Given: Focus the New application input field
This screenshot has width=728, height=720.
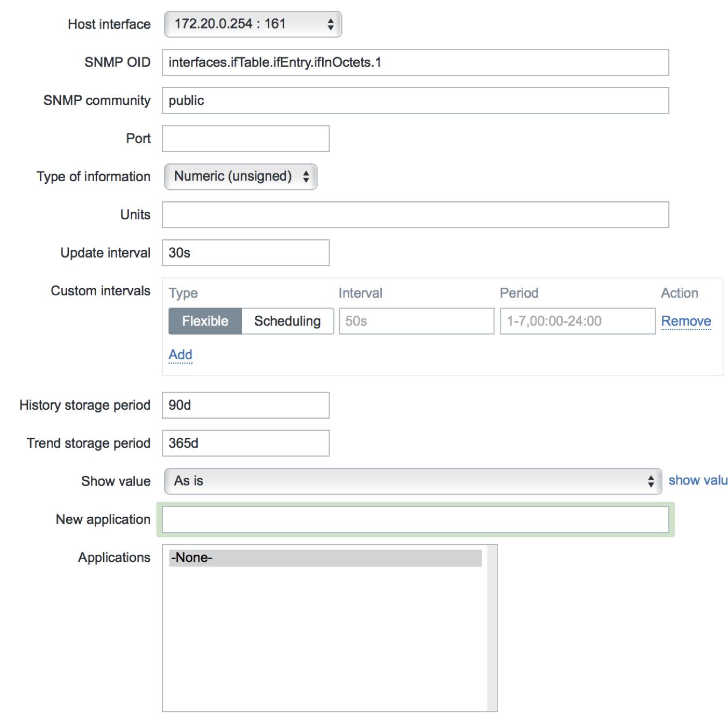Looking at the screenshot, I should 415,519.
